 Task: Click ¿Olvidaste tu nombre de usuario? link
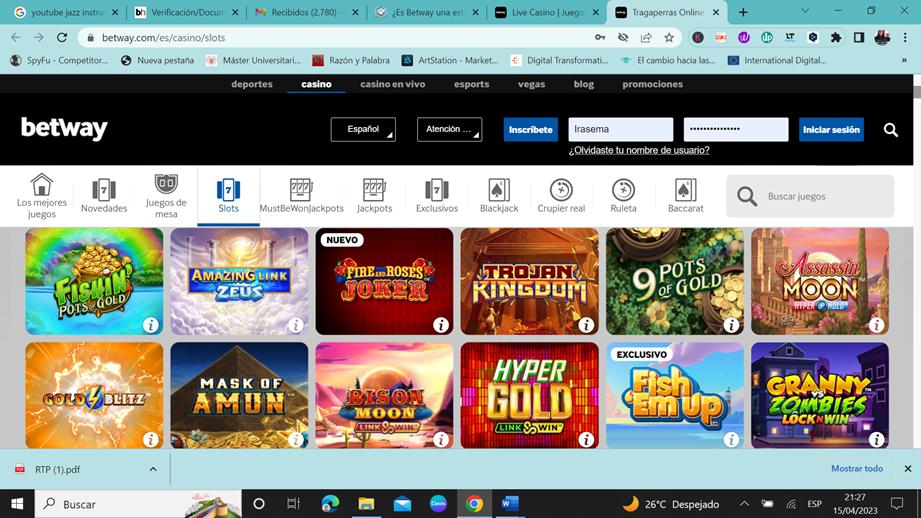pyautogui.click(x=638, y=150)
